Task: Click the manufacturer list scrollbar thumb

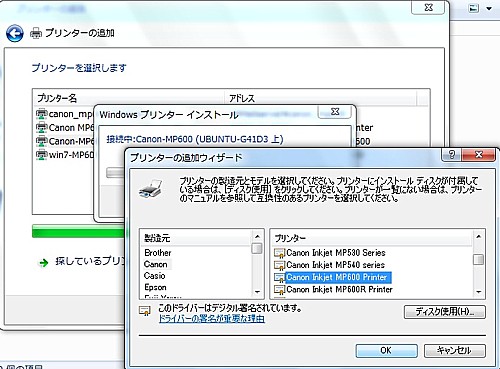Action: 257,248
